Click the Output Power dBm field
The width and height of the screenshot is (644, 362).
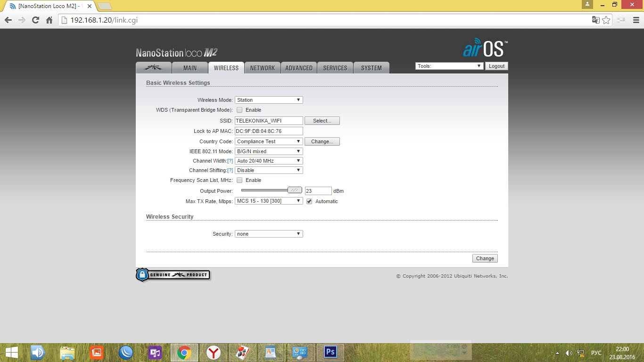pyautogui.click(x=318, y=191)
